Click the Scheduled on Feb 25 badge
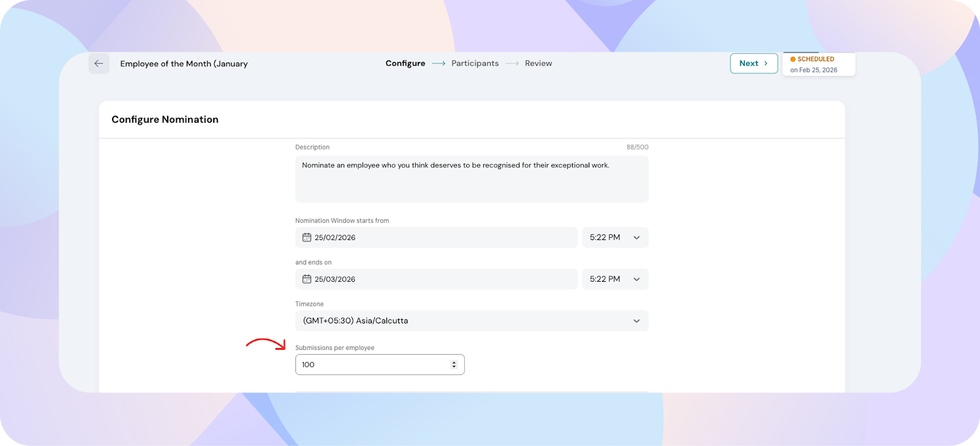 (x=818, y=64)
